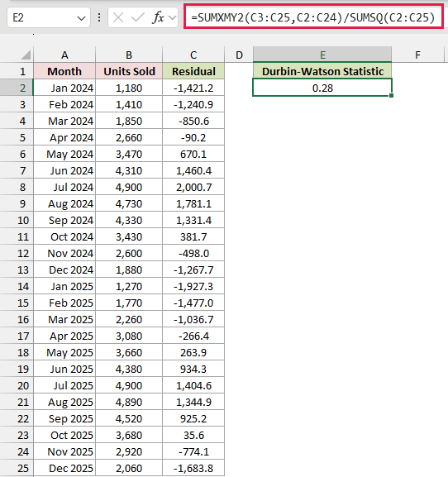
Task: Click the Dec 2024 cell
Action: (x=64, y=270)
